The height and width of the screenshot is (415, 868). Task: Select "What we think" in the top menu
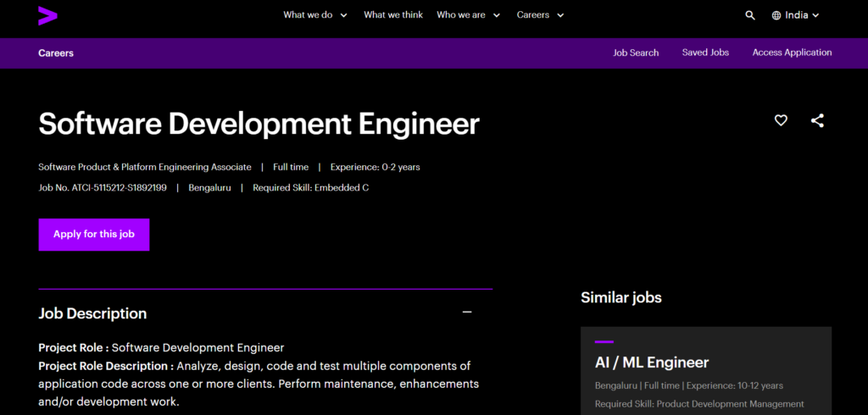point(393,15)
